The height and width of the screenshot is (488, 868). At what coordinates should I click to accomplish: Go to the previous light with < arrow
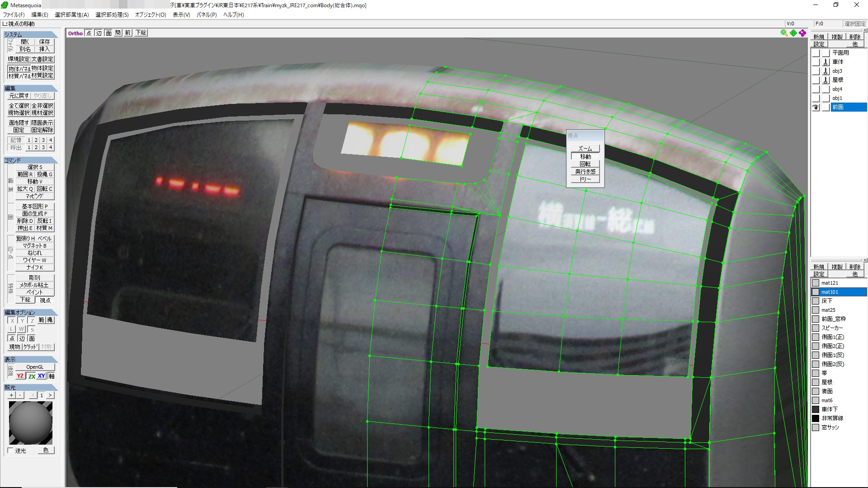[33, 395]
